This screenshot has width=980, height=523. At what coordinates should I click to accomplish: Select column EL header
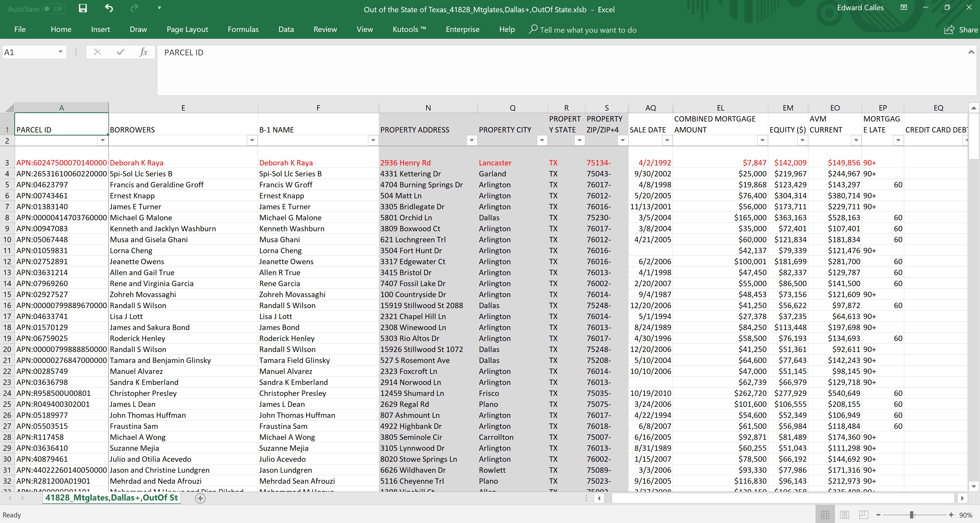point(721,108)
